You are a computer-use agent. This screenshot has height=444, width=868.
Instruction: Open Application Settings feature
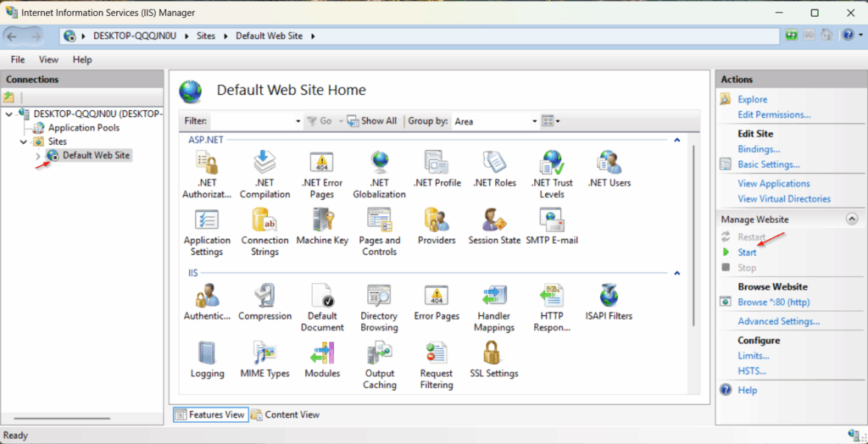tap(207, 232)
